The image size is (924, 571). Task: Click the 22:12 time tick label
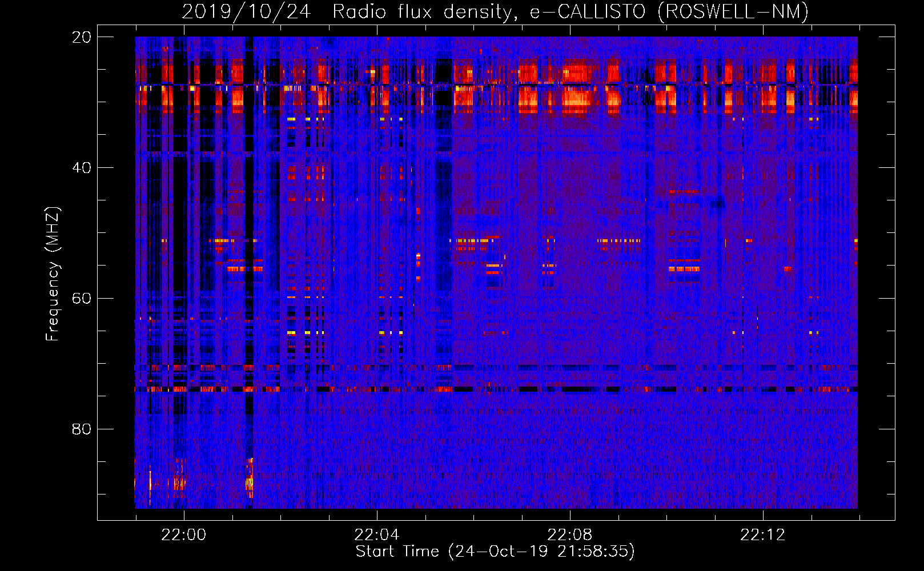click(x=763, y=535)
